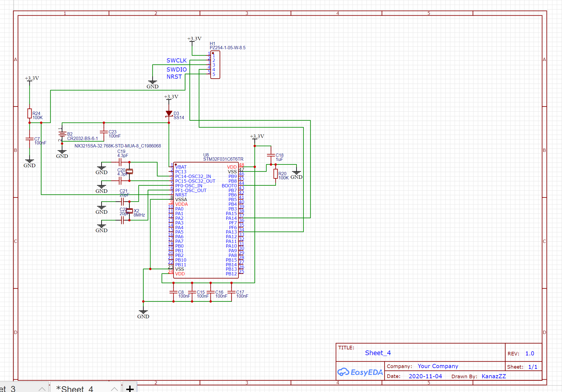This screenshot has width=562, height=392.
Task: Click the BOOT0 pin label on U8
Action: [229, 186]
